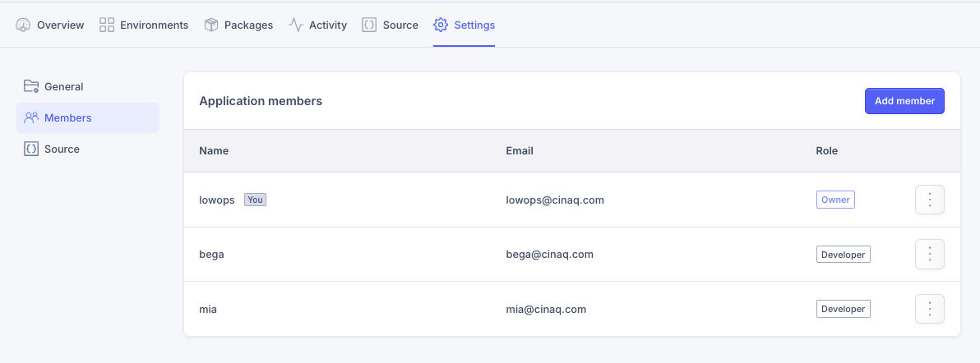Image resolution: width=980 pixels, height=363 pixels.
Task: Click the Owner role badge
Action: [x=835, y=200]
